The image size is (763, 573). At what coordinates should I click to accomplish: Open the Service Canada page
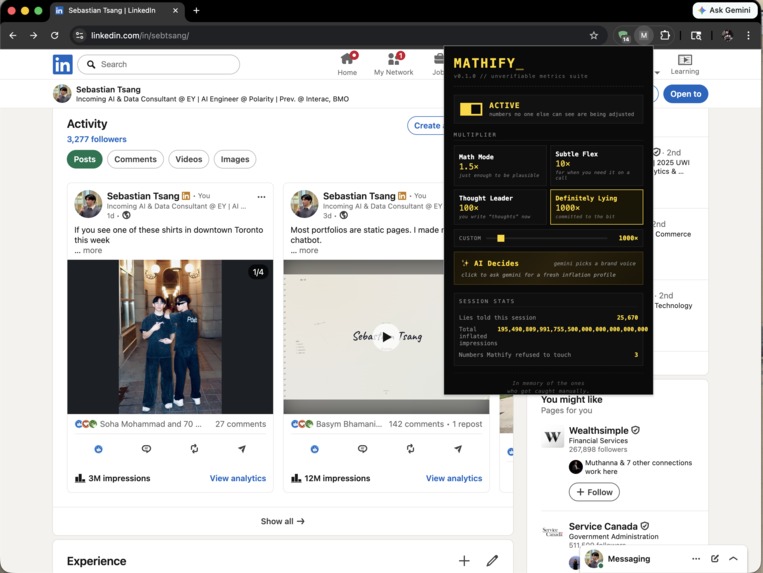coord(603,526)
